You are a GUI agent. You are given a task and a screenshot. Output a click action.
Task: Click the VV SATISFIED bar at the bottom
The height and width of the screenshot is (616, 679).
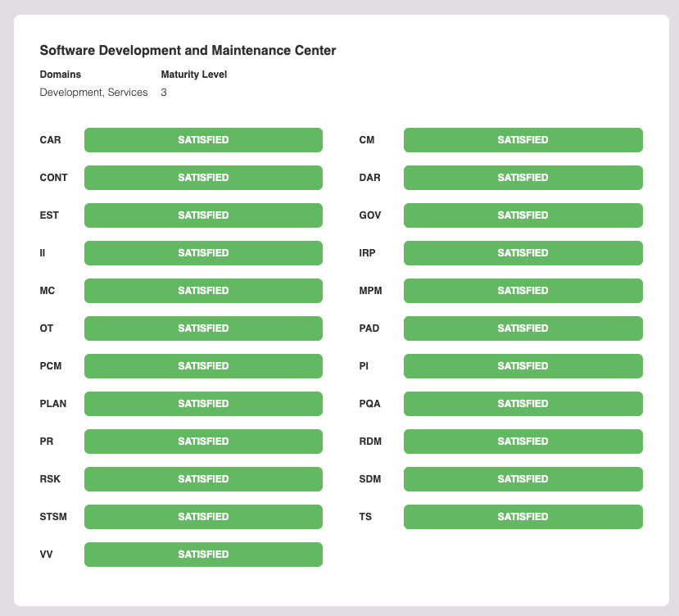click(202, 555)
